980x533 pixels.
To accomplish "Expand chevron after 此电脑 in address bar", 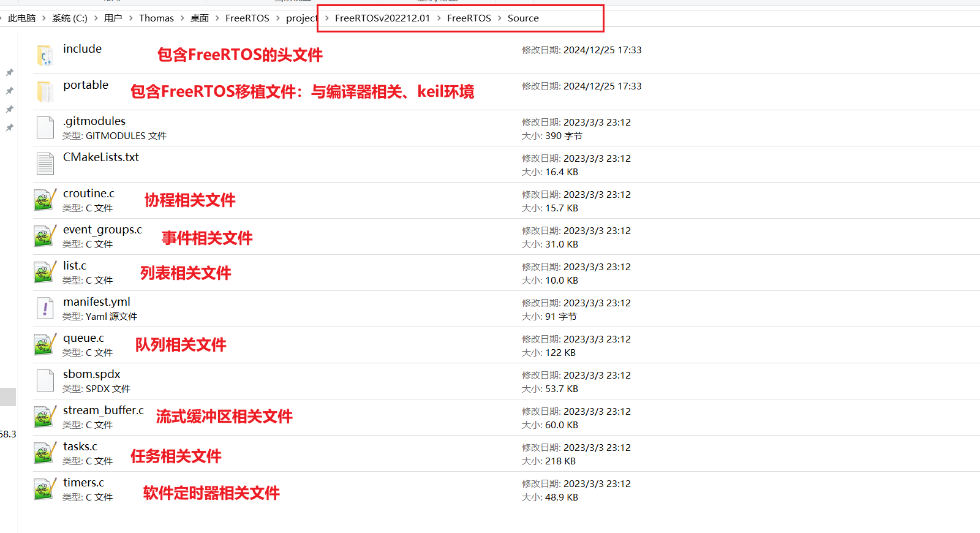I will pyautogui.click(x=43, y=18).
